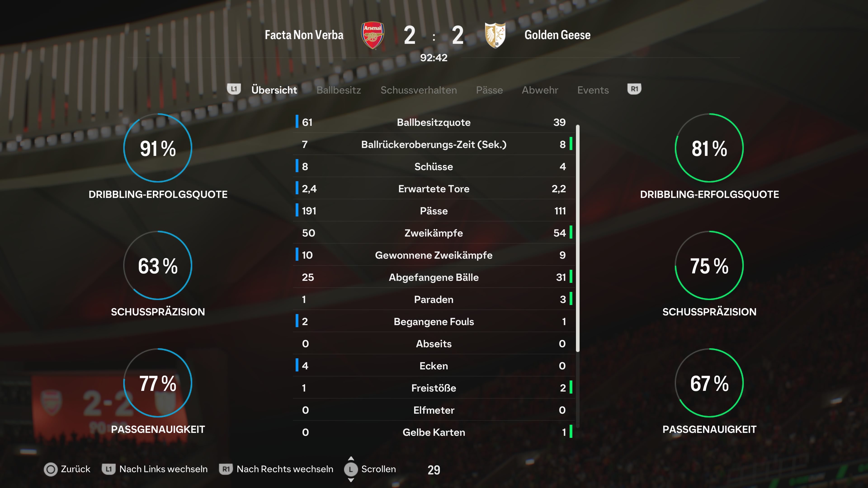Click the Golden Geese team crest
Viewport: 868px width, 488px height.
(x=495, y=35)
